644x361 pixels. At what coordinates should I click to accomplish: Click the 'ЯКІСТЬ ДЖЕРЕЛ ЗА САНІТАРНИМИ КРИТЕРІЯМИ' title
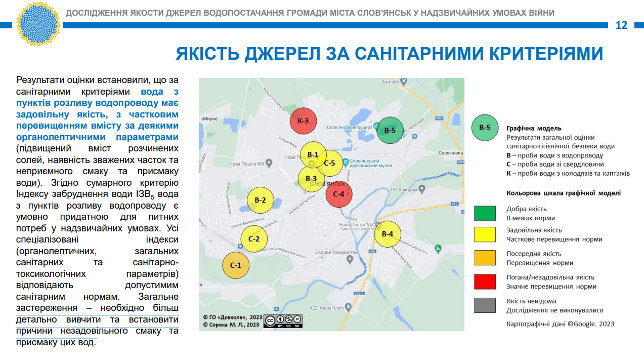pos(389,54)
